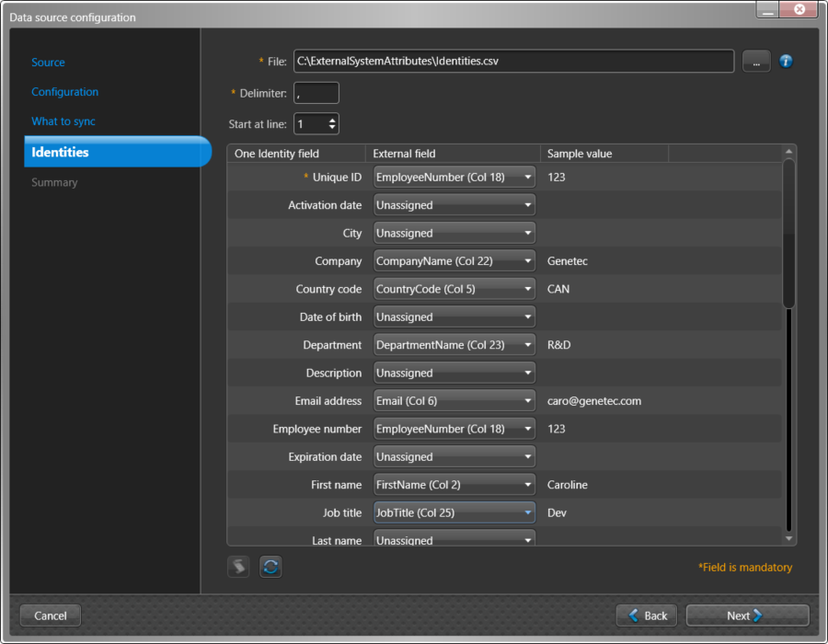This screenshot has width=828, height=644.
Task: Switch to the Configuration step
Action: tap(64, 92)
